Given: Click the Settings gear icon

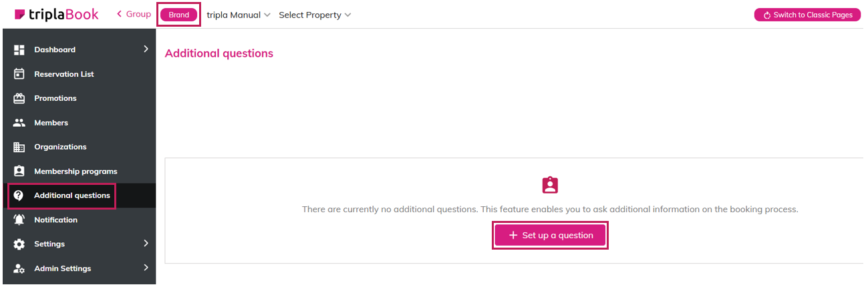Looking at the screenshot, I should click(19, 244).
